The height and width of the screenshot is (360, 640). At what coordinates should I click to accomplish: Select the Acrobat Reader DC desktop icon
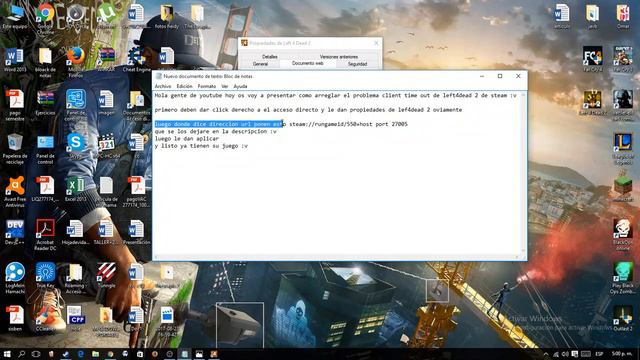point(45,235)
